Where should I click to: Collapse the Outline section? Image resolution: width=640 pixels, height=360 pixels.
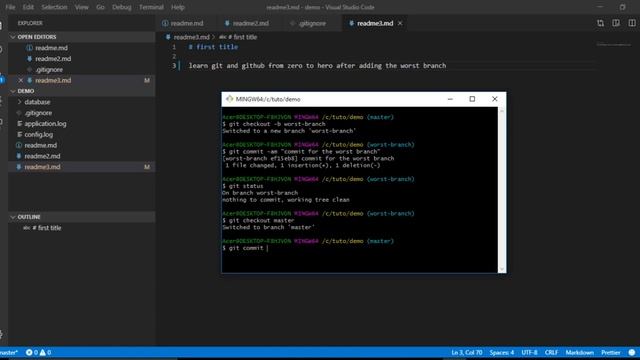(x=82, y=217)
